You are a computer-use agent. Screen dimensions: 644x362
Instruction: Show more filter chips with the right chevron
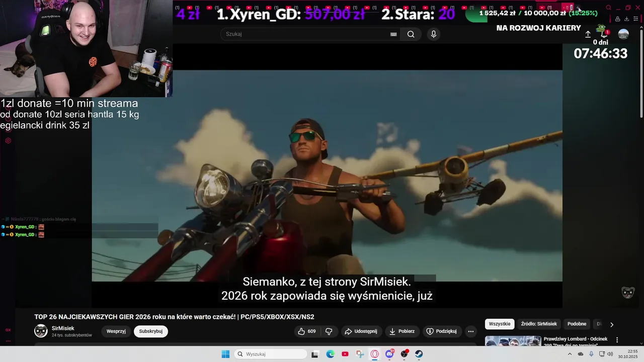[x=612, y=324]
